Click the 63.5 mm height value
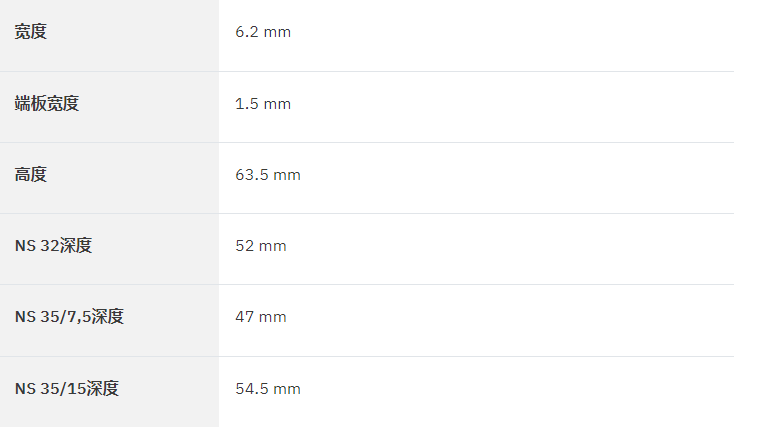 pyautogui.click(x=268, y=175)
